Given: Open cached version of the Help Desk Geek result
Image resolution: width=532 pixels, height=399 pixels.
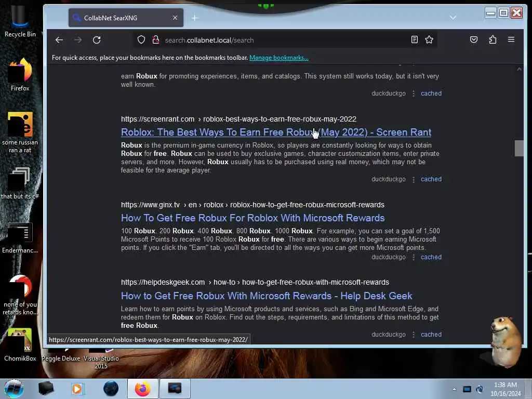Looking at the screenshot, I should 431,335.
